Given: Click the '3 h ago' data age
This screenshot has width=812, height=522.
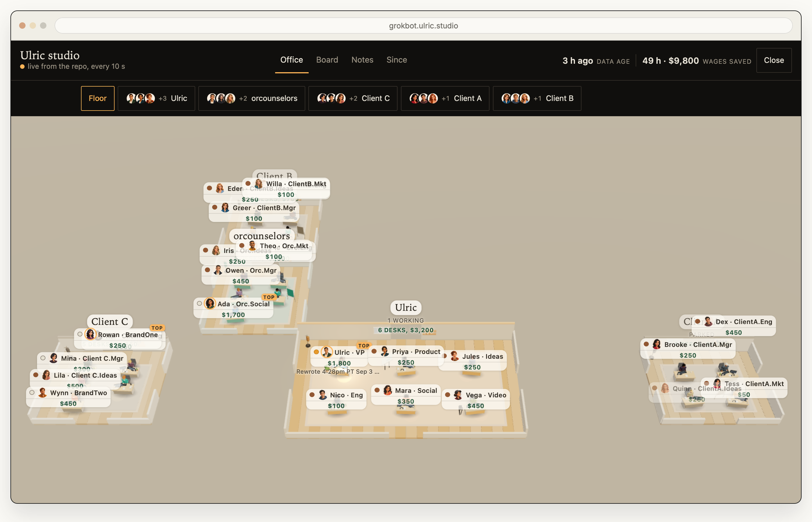Looking at the screenshot, I should pos(577,61).
